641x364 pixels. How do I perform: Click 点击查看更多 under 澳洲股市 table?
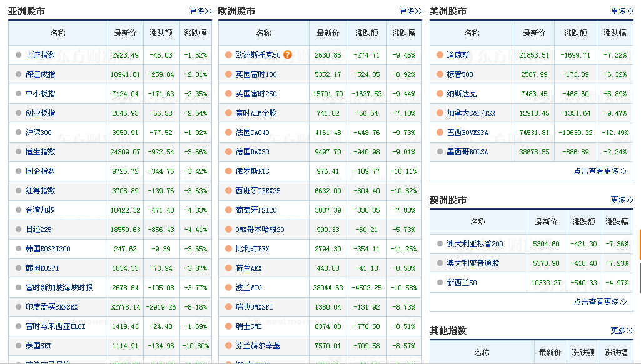tap(600, 302)
